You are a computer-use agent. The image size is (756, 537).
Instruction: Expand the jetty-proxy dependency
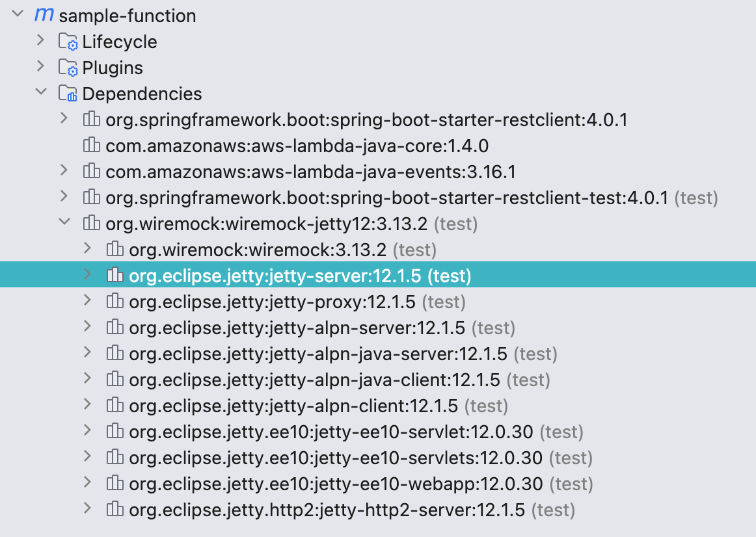[x=88, y=301]
